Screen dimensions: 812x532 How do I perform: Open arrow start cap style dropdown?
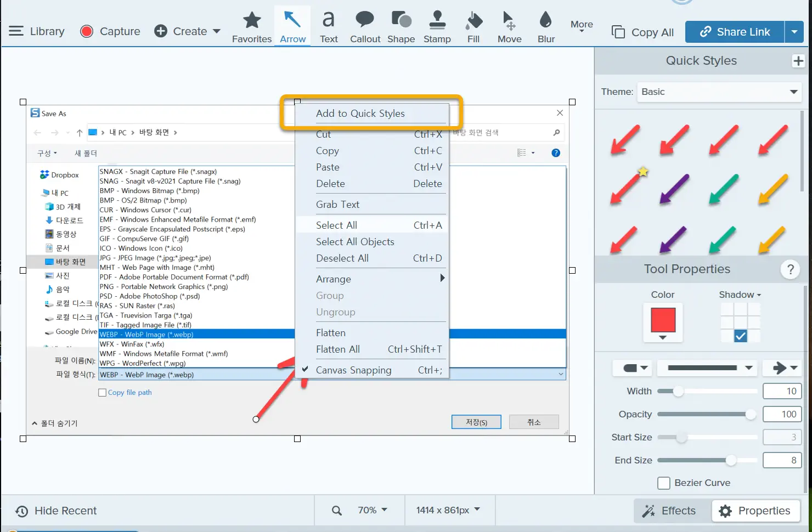pos(632,368)
